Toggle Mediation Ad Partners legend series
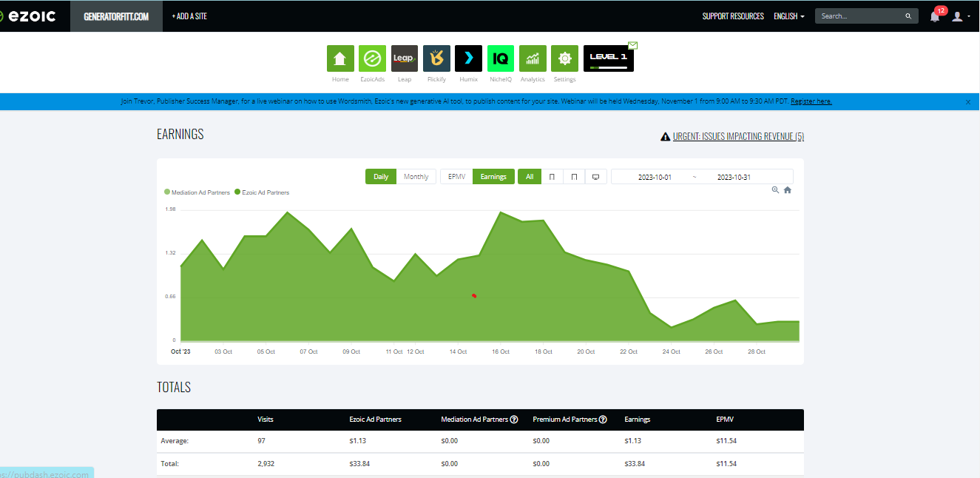The image size is (980, 478). (197, 192)
